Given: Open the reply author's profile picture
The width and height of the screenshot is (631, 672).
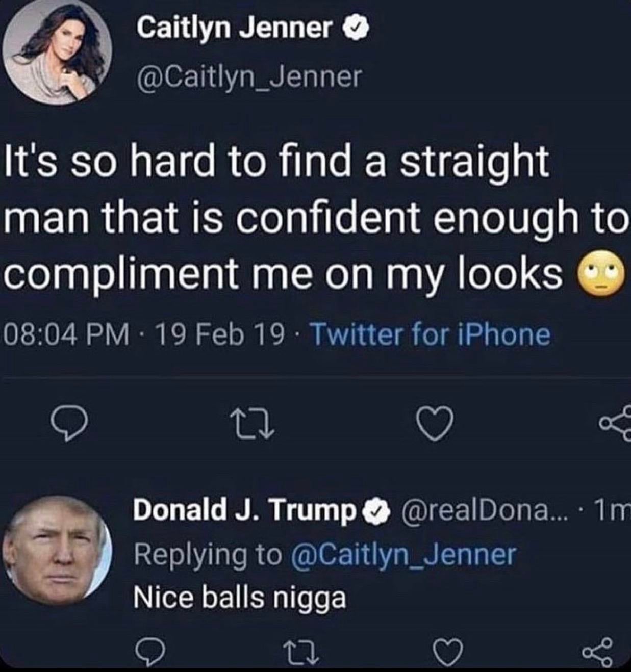Looking at the screenshot, I should click(57, 551).
